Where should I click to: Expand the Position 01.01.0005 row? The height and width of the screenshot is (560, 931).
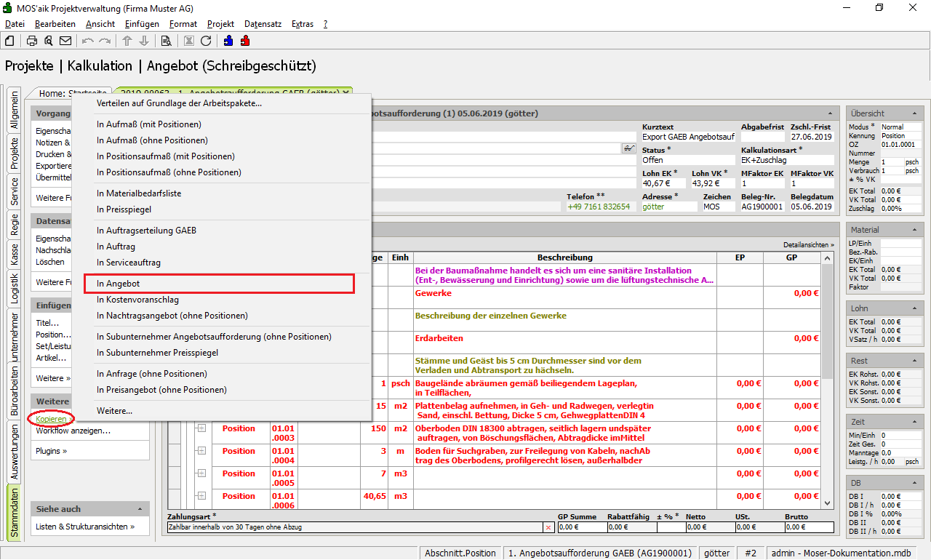pos(201,473)
